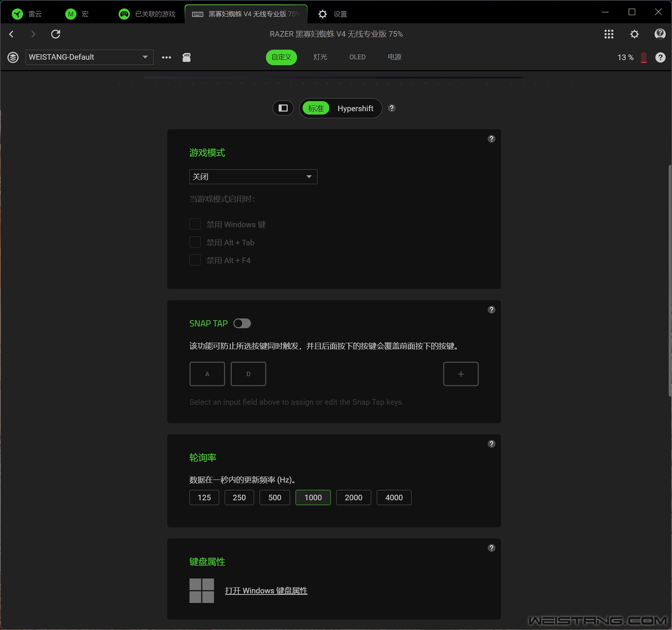This screenshot has width=672, height=630.
Task: Click the onboard memory card icon
Action: (x=186, y=57)
